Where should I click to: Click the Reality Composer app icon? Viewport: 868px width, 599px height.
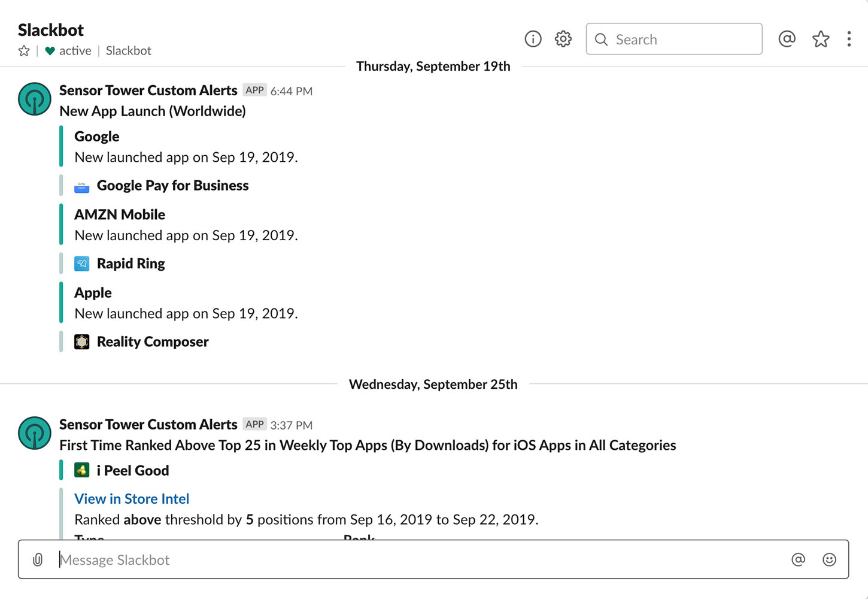point(81,341)
